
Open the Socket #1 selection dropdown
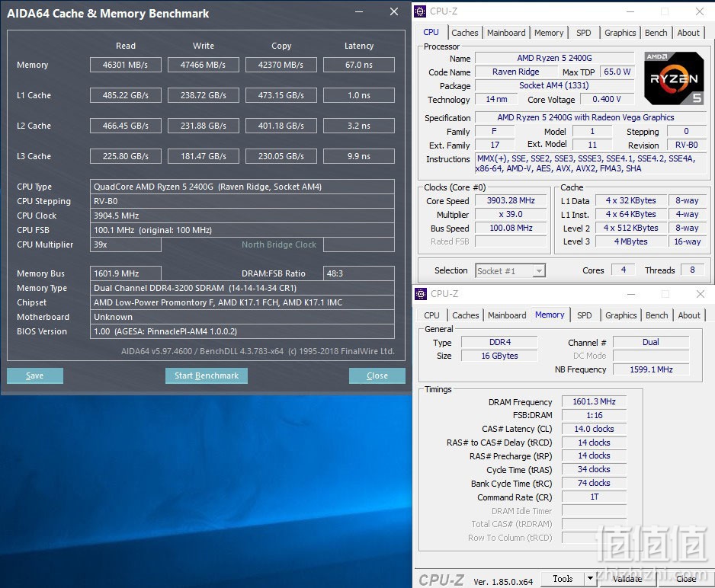pos(539,271)
